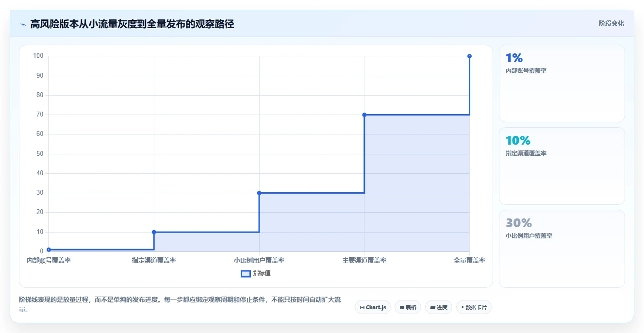Select the 进度 tag chip
The height and width of the screenshot is (333, 644).
(x=438, y=307)
